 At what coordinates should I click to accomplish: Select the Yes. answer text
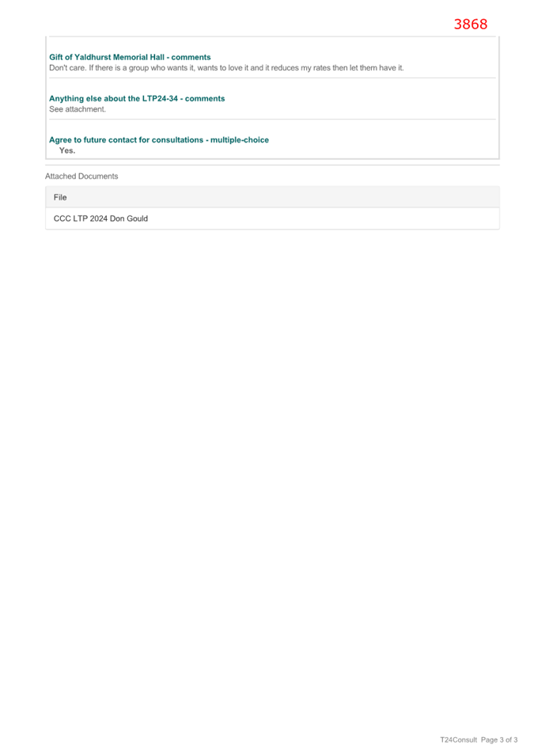(67, 150)
